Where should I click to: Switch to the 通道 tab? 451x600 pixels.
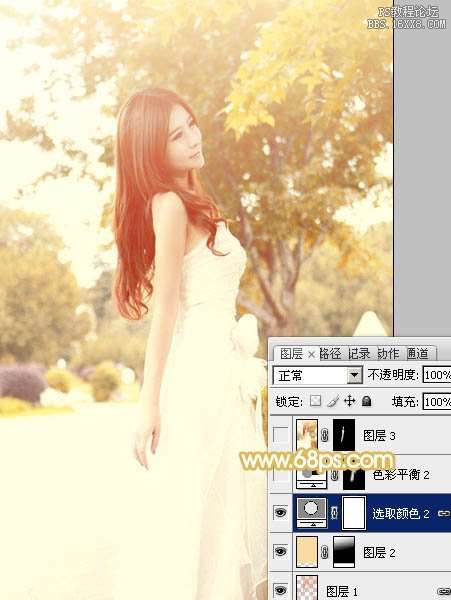coord(417,354)
